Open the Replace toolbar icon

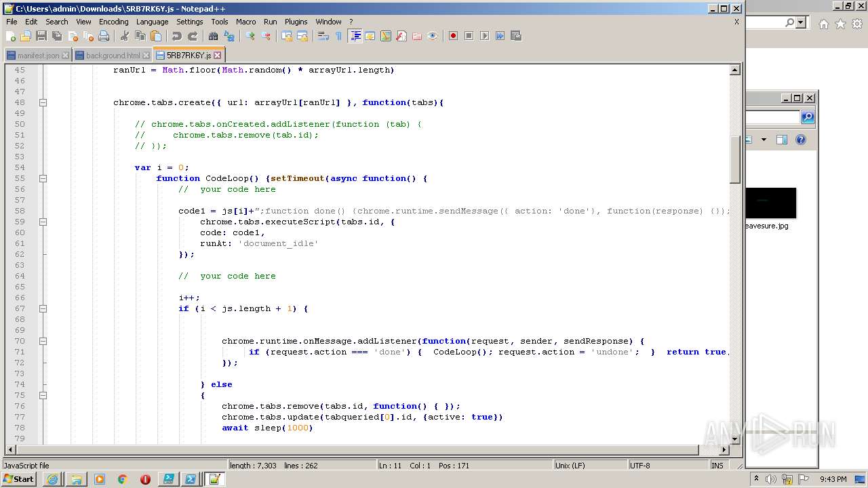(x=229, y=36)
